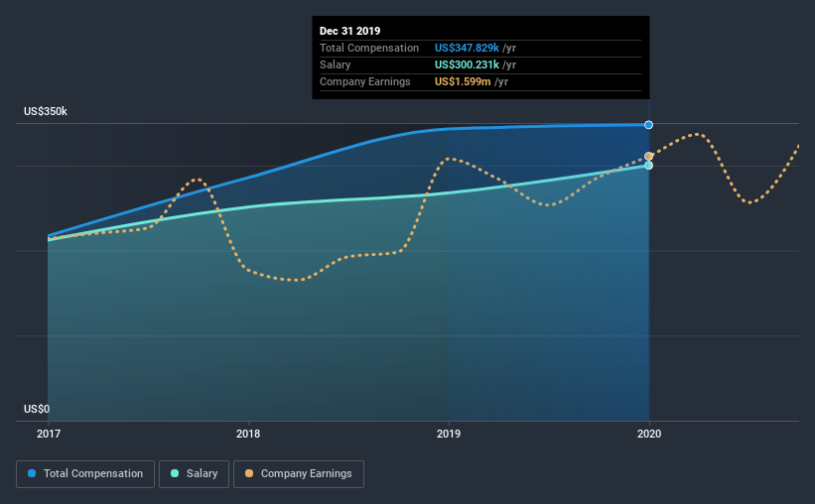Click the Dec 31 2019 tooltip title
Screen dimensions: 815x504
coord(349,31)
